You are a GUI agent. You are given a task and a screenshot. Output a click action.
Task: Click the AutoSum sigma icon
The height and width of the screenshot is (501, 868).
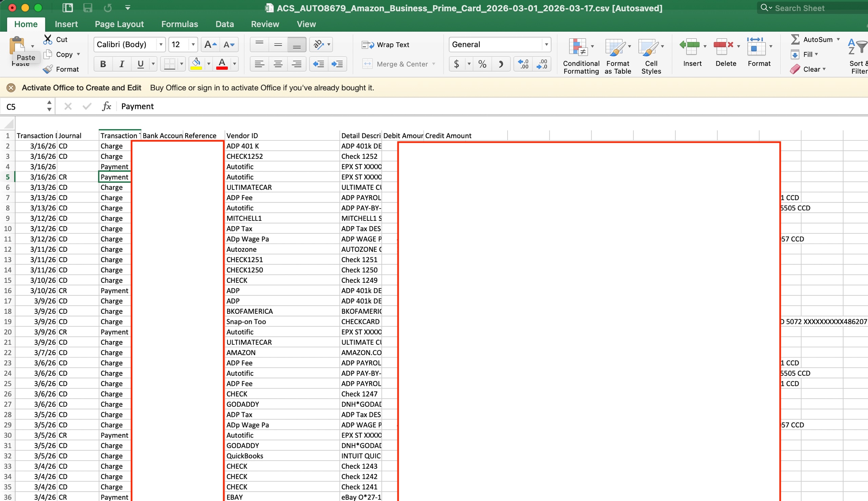(x=795, y=39)
